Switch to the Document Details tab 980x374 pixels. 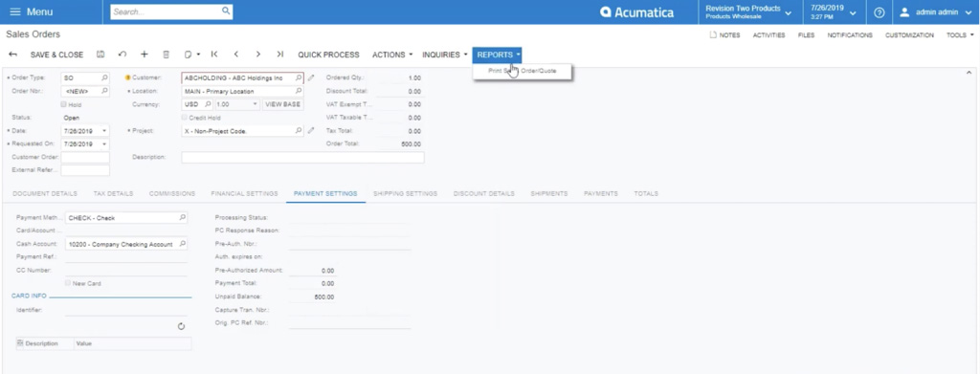pyautogui.click(x=45, y=193)
